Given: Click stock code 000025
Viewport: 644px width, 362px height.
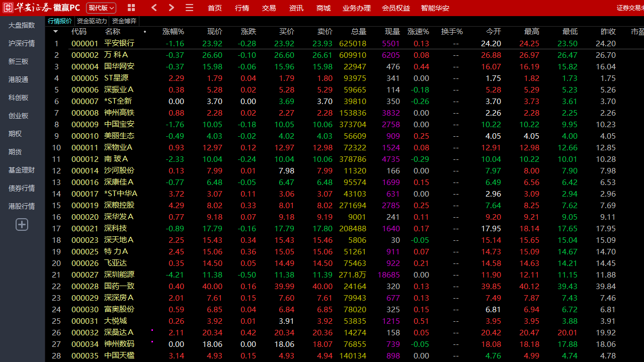Looking at the screenshot, I should (85, 251).
